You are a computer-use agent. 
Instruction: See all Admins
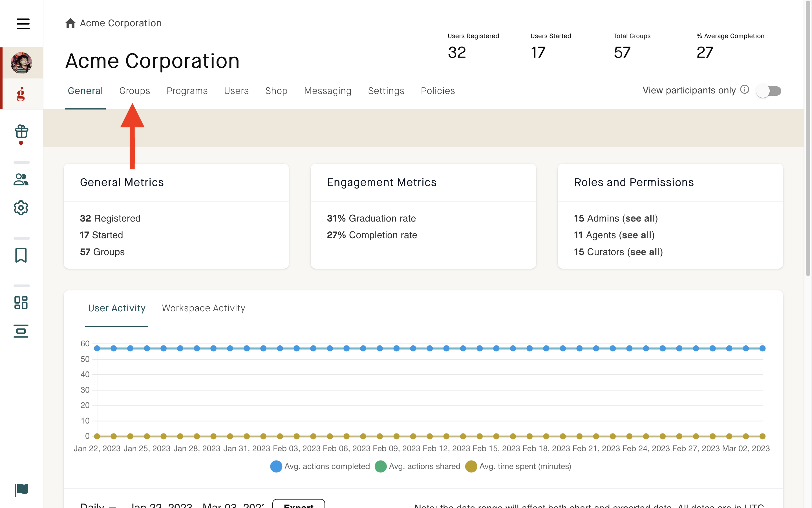click(640, 218)
